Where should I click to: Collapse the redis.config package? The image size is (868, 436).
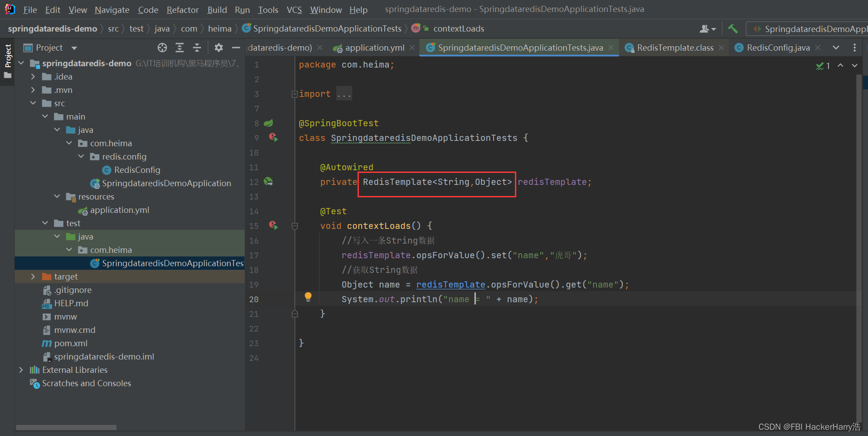pos(81,156)
